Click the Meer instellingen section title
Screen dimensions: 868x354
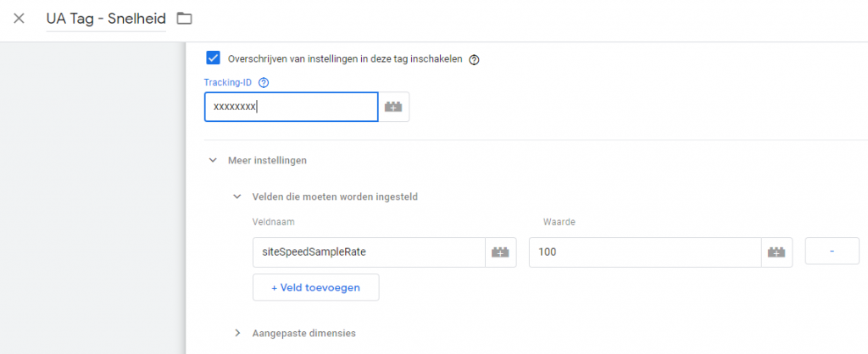pos(267,160)
